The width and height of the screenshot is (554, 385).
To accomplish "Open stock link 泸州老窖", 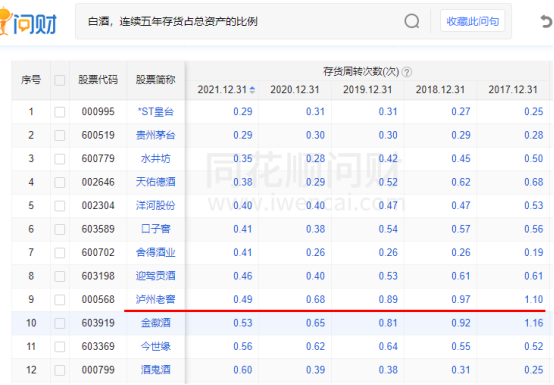I will tap(155, 300).
